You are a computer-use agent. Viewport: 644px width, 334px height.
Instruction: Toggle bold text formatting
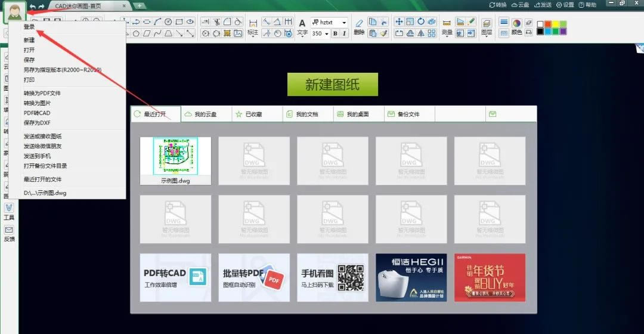click(335, 34)
